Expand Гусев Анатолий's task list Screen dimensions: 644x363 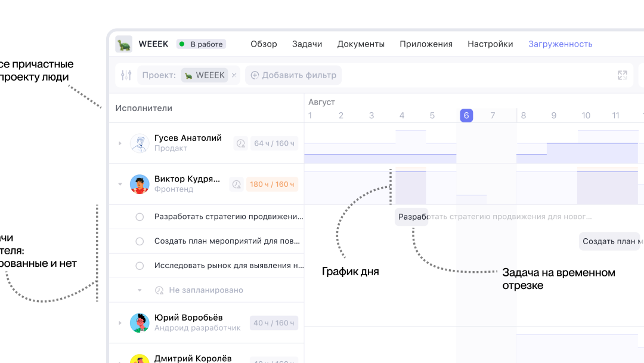pos(120,143)
